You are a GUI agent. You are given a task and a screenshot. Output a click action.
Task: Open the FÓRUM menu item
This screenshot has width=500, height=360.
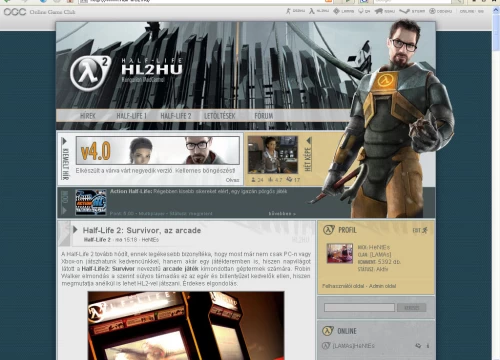pyautogui.click(x=264, y=116)
